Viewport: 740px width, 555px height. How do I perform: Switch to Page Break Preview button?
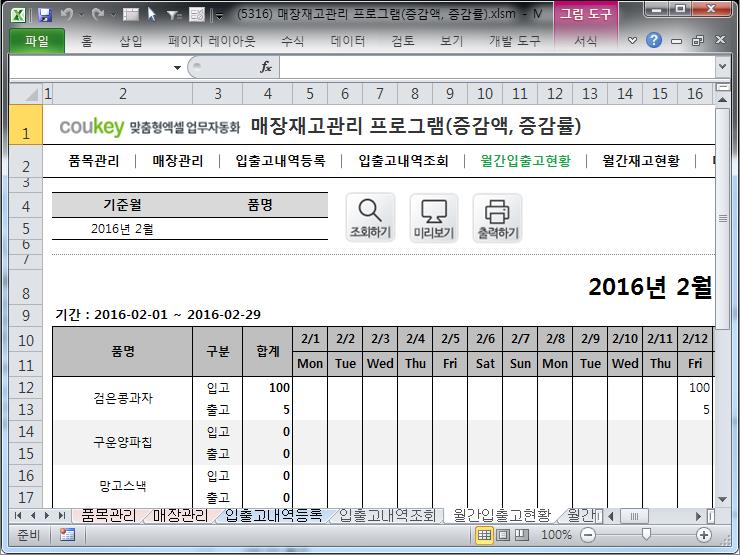point(522,535)
